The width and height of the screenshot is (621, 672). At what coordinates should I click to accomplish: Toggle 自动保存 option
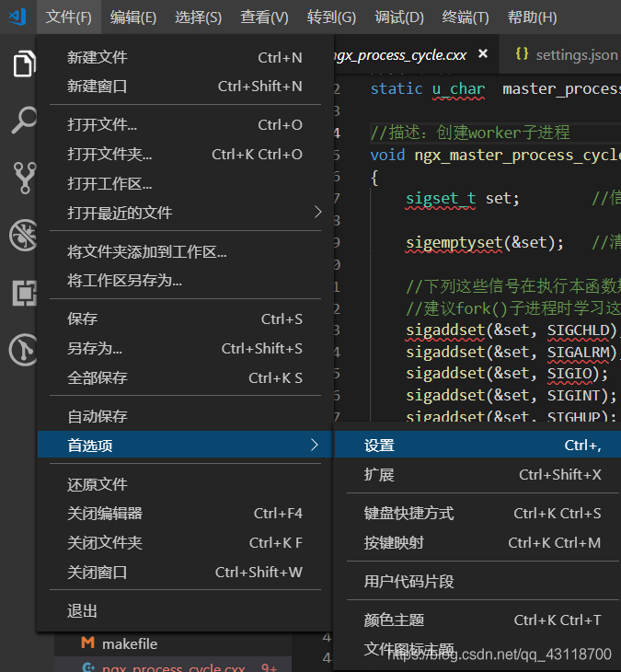tap(185, 417)
